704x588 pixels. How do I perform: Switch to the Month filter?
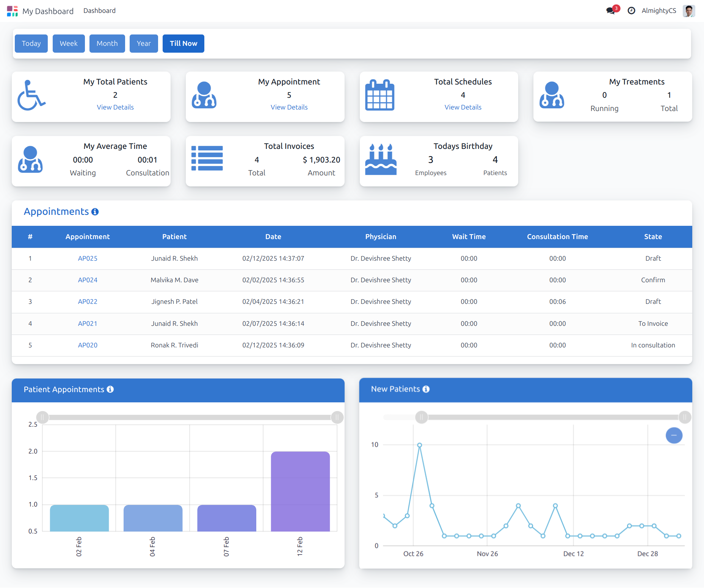click(x=107, y=44)
